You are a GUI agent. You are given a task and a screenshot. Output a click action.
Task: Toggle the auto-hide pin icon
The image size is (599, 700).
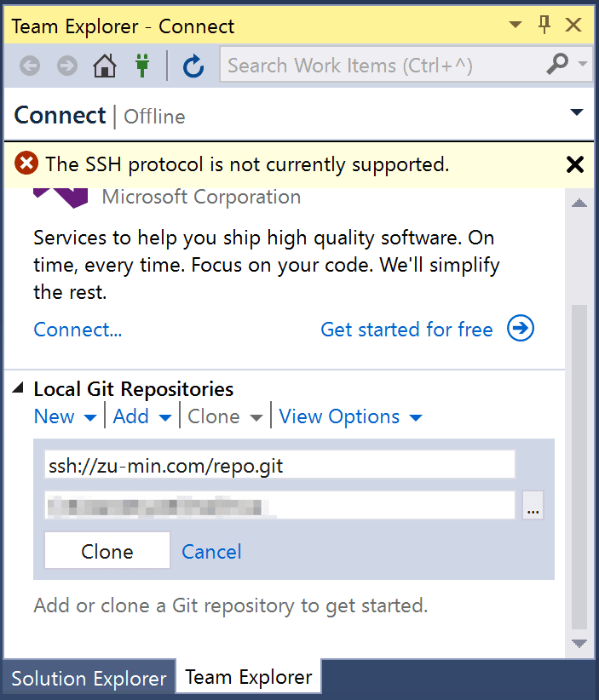(544, 26)
